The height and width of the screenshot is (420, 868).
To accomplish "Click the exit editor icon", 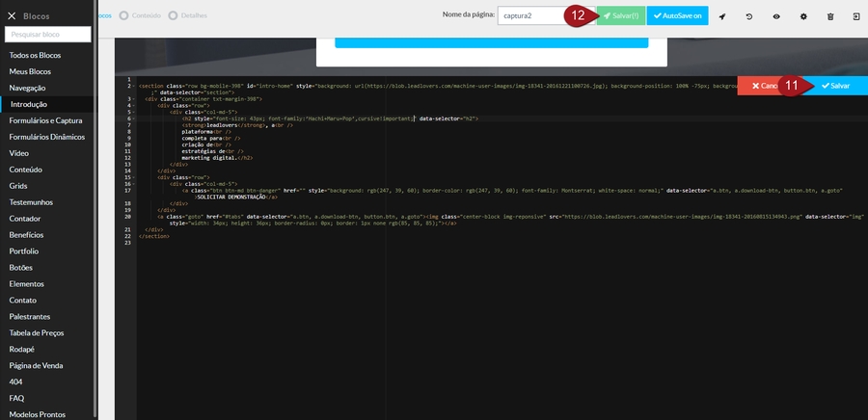I will (x=856, y=16).
